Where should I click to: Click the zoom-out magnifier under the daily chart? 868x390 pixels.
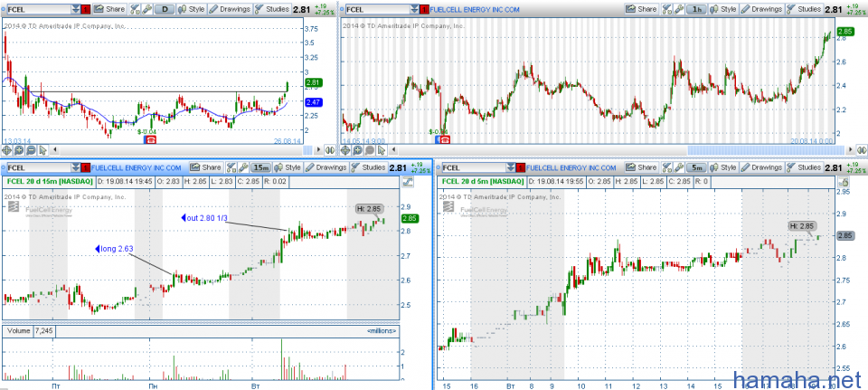tap(31, 150)
